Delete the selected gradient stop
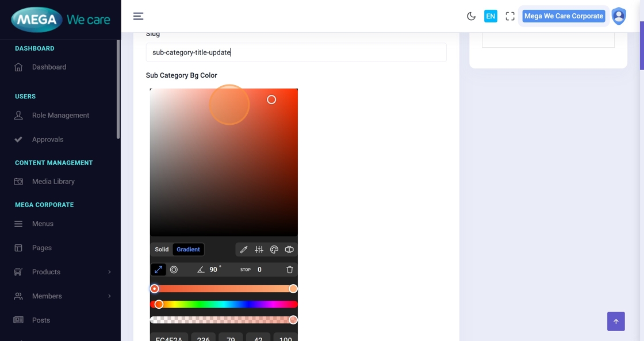This screenshot has height=341, width=644. tap(290, 270)
